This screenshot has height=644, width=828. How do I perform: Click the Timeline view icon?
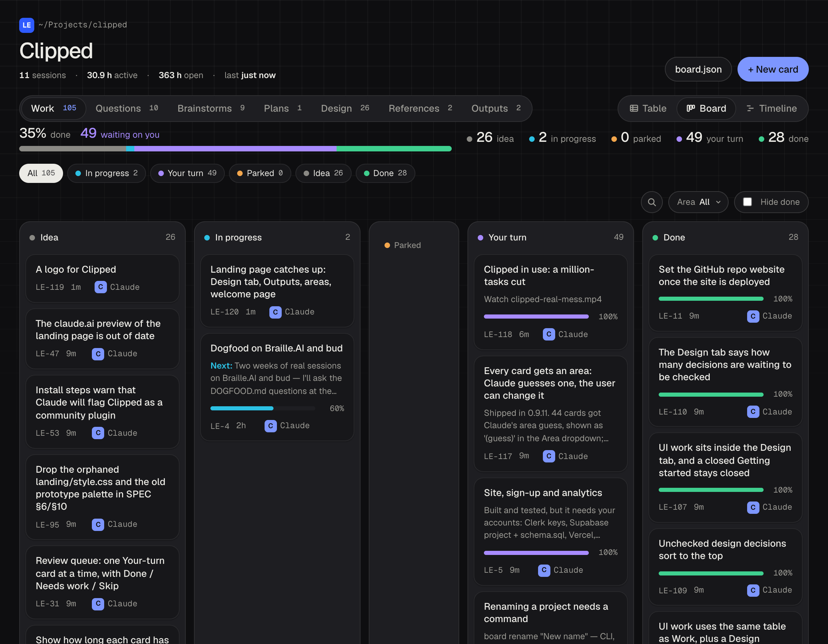pos(750,108)
